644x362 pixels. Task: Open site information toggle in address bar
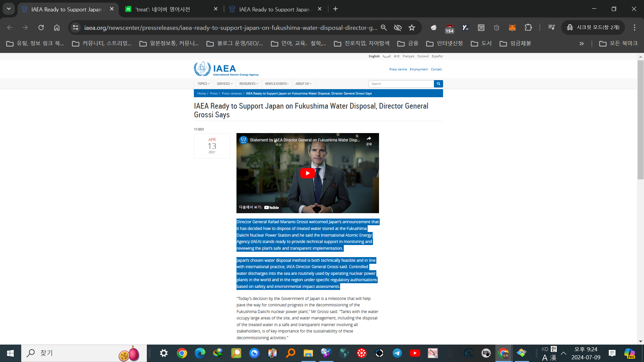[75, 27]
